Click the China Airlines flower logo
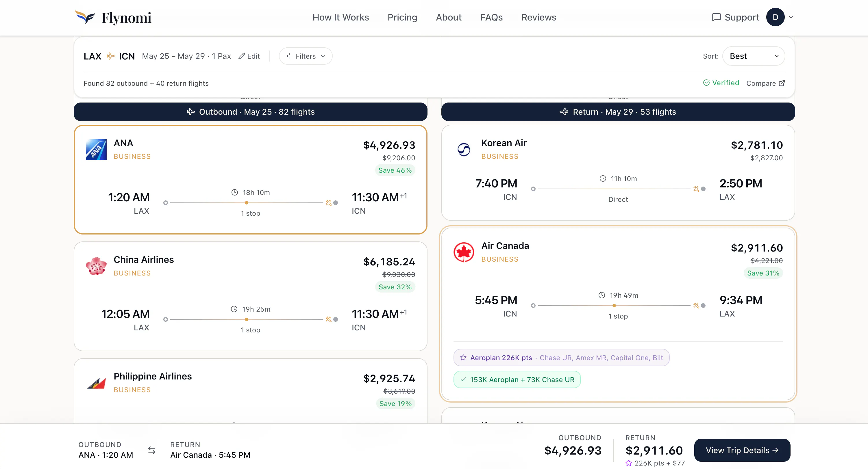Viewport: 868px width, 469px height. (96, 266)
